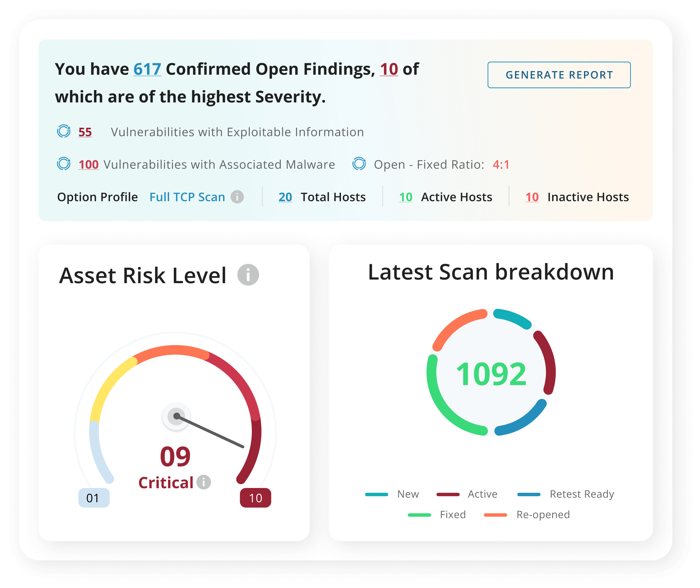
Task: Click the Latest Scan breakdown heading
Action: 491,272
